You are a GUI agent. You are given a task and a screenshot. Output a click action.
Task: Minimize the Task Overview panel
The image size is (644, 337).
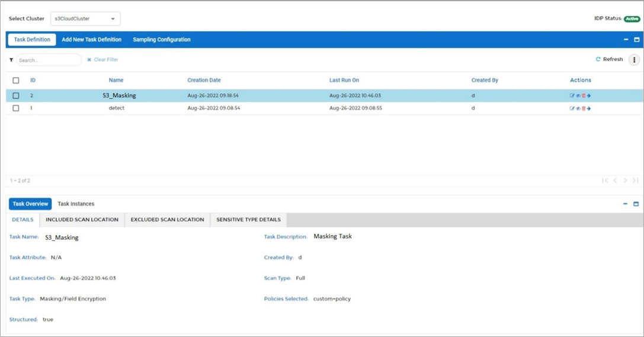[625, 204]
